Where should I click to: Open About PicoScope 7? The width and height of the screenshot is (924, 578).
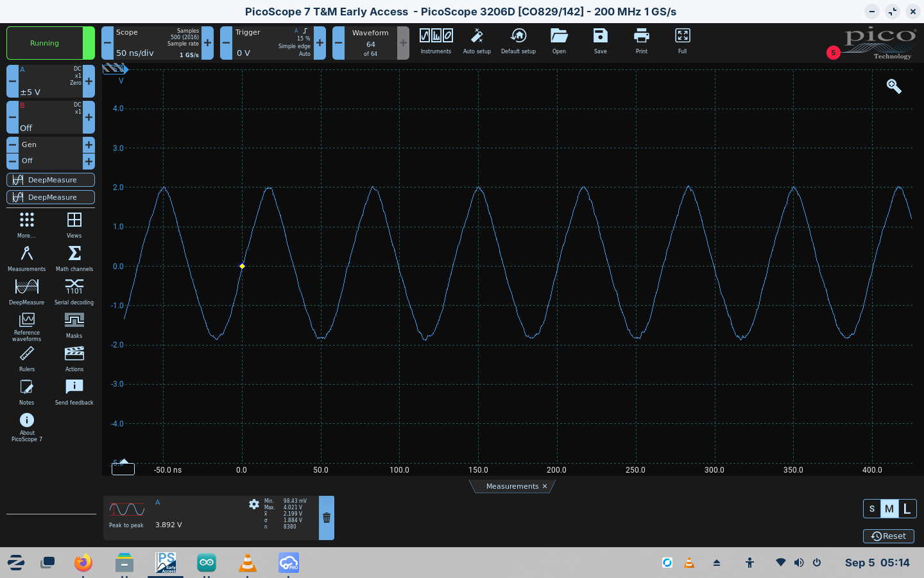pos(26,426)
